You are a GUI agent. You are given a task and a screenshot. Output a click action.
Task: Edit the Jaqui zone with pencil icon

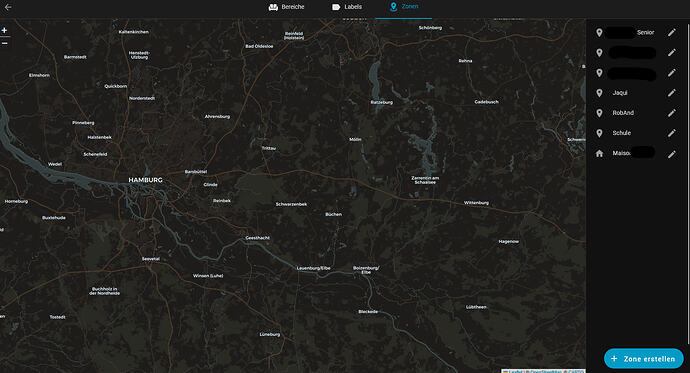pos(672,93)
